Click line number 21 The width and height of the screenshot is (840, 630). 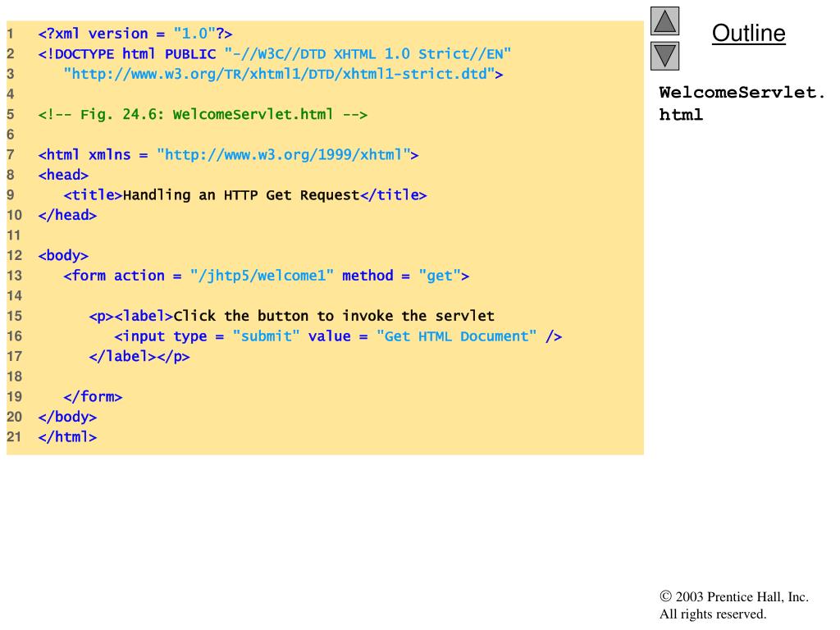(x=15, y=437)
